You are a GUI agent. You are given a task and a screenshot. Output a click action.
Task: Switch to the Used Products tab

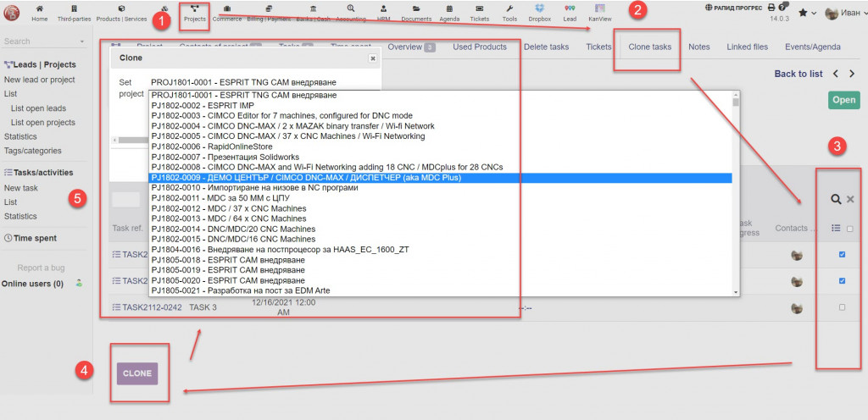click(480, 47)
